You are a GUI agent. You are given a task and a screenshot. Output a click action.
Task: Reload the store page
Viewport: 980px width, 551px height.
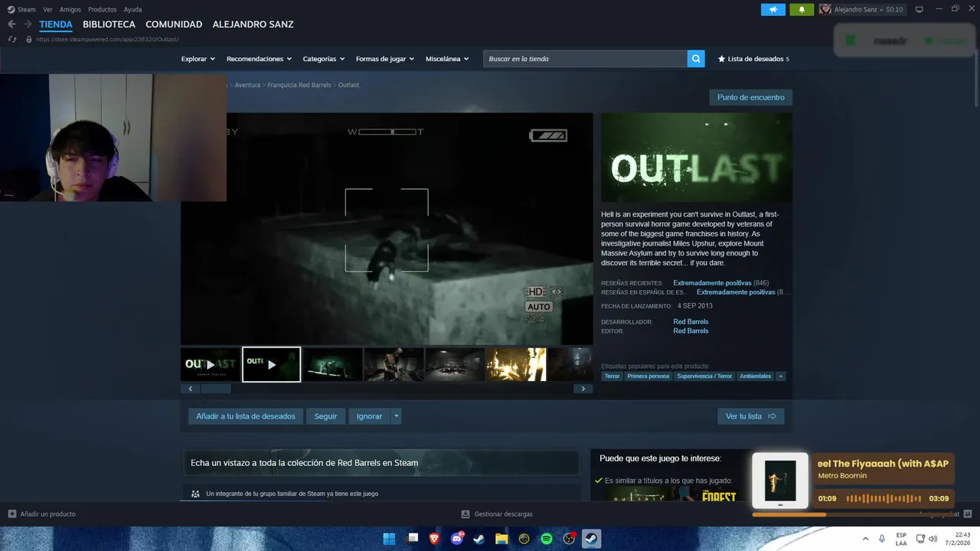(x=11, y=39)
